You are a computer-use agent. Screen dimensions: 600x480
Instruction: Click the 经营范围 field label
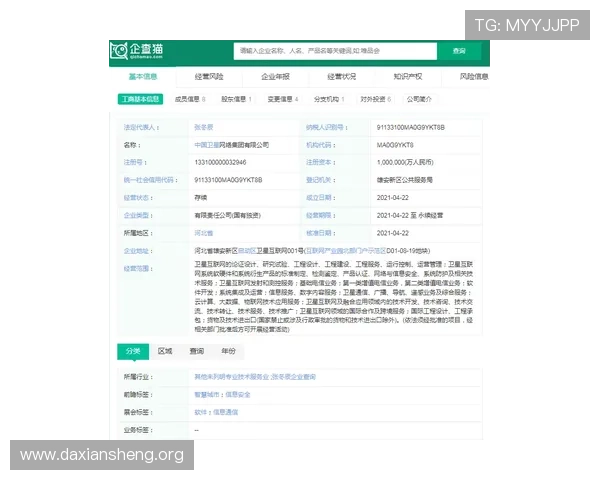pos(138,269)
